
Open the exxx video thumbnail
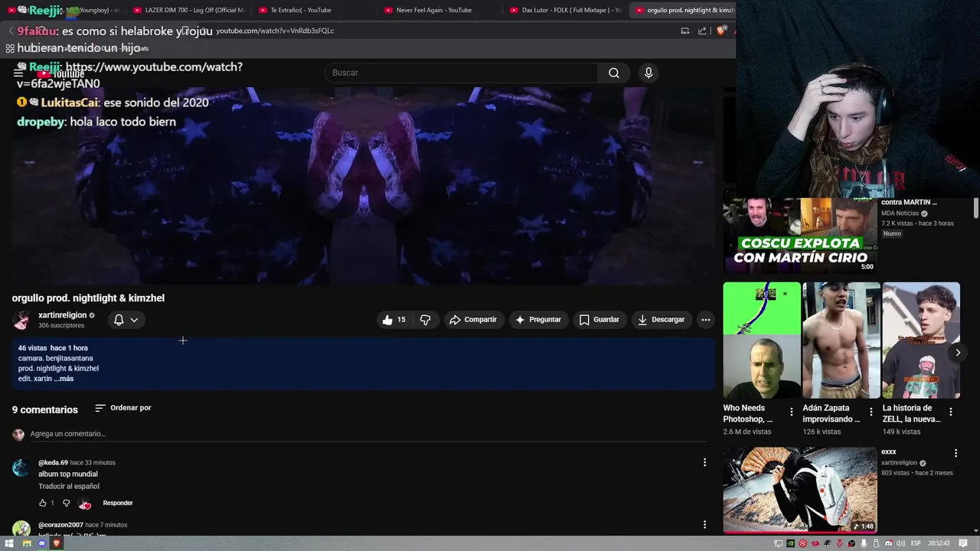coord(800,490)
